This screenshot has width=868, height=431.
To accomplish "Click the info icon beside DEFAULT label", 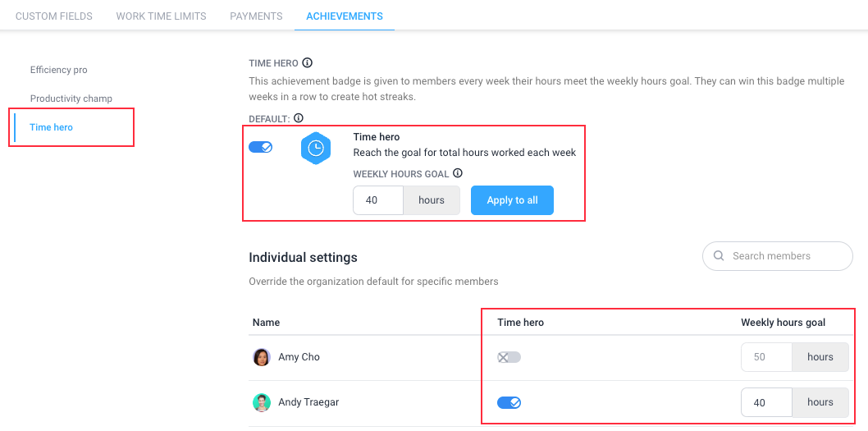I will 299,118.
